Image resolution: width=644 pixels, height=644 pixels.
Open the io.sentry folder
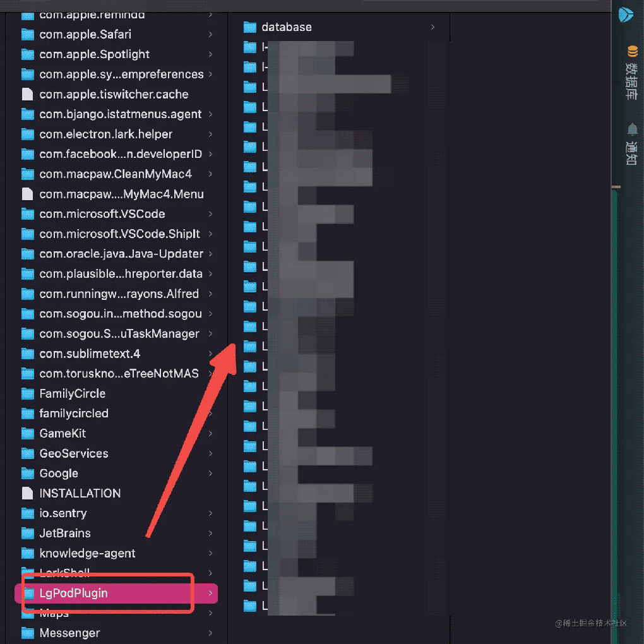click(x=63, y=513)
